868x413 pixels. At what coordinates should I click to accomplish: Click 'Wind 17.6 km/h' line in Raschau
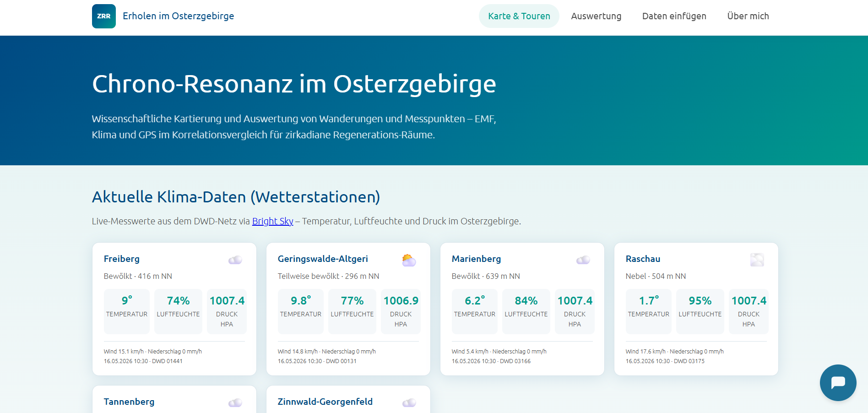point(674,352)
